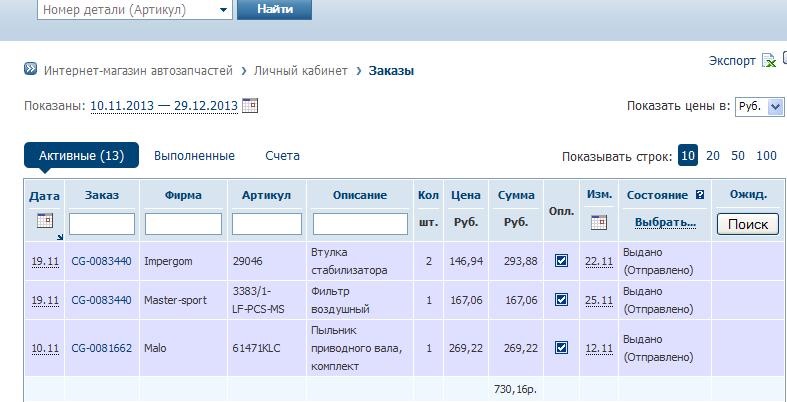Toggle paid checkbox for Malo row
This screenshot has height=402, width=787.
click(561, 348)
